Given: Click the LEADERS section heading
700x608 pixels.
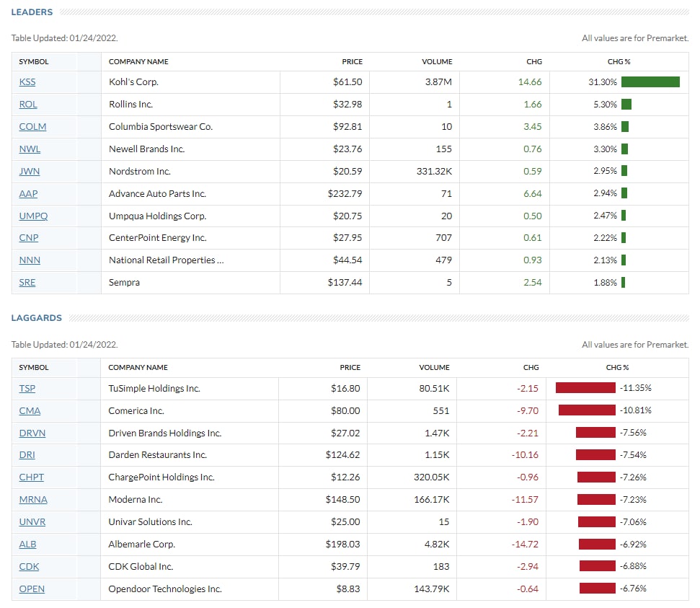Looking at the screenshot, I should coord(32,12).
